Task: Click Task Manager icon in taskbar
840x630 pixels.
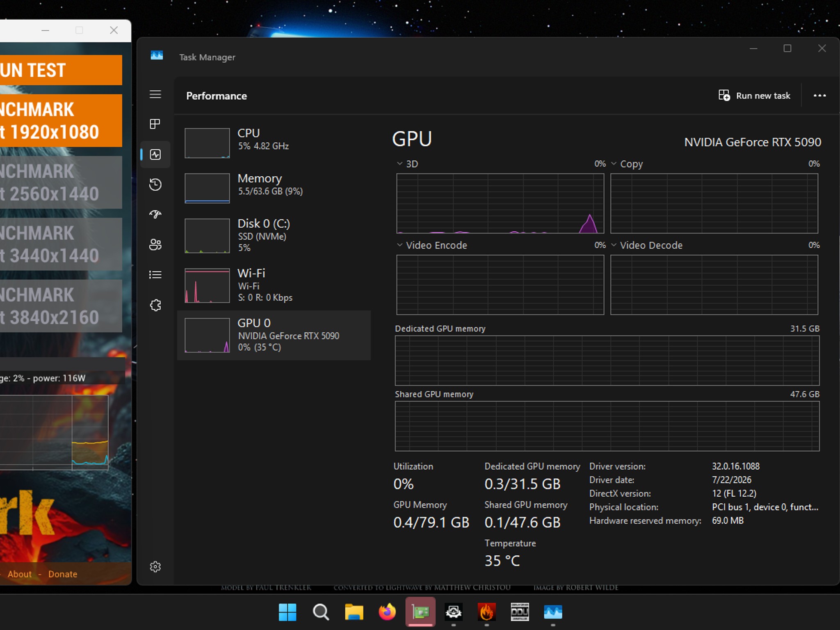Action: pyautogui.click(x=553, y=612)
